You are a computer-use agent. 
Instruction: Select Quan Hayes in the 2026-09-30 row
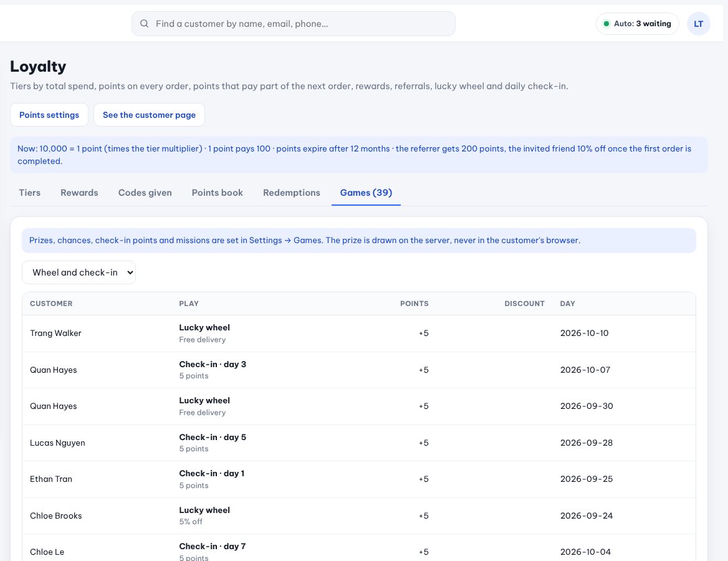(x=54, y=406)
